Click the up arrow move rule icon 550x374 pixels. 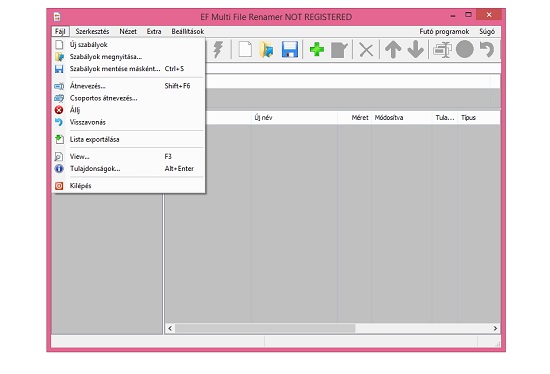pyautogui.click(x=393, y=49)
